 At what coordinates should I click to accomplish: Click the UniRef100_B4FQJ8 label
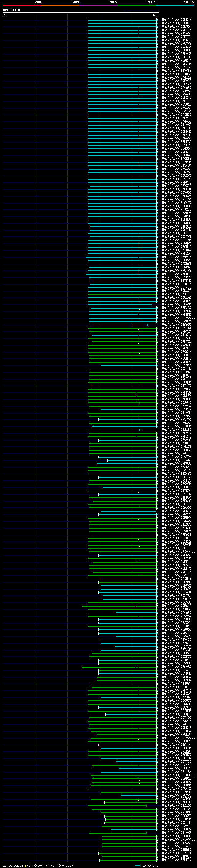pyautogui.click(x=176, y=376)
